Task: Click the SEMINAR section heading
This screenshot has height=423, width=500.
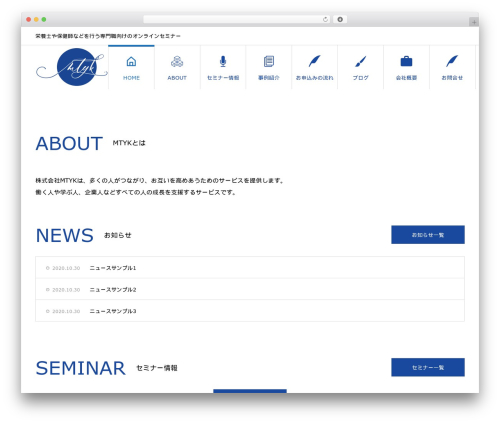Action: point(80,368)
